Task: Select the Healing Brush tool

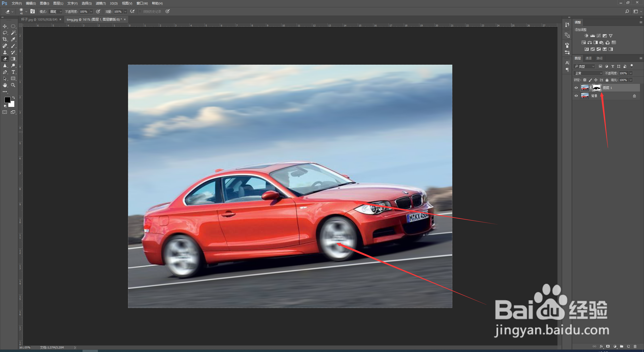Action: [x=5, y=46]
